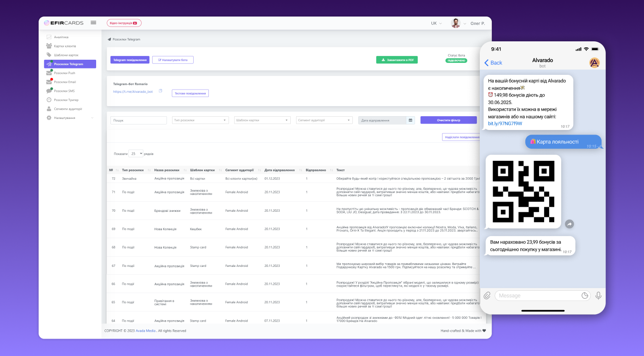Click the Завантажити в PDF button

coord(397,60)
